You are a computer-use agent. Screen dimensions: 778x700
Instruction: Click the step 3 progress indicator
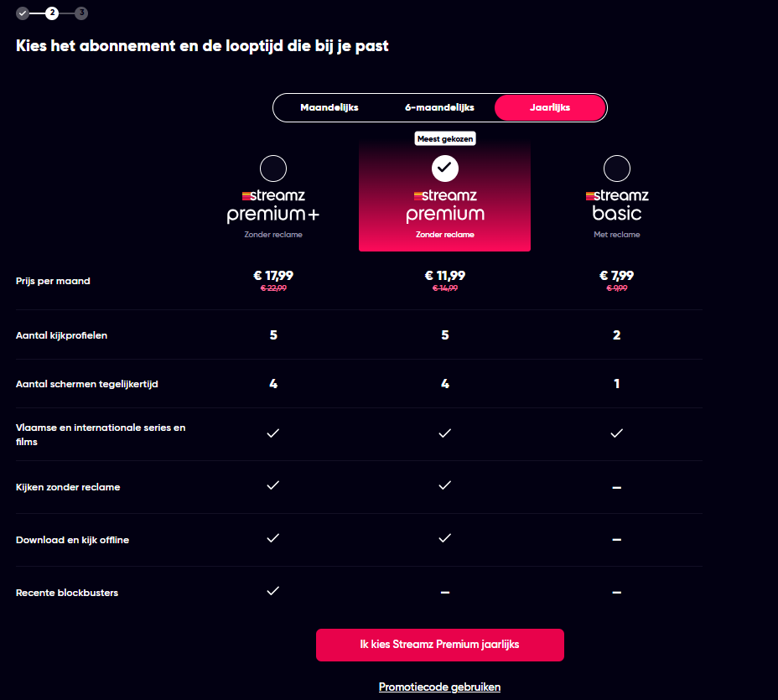click(x=81, y=13)
